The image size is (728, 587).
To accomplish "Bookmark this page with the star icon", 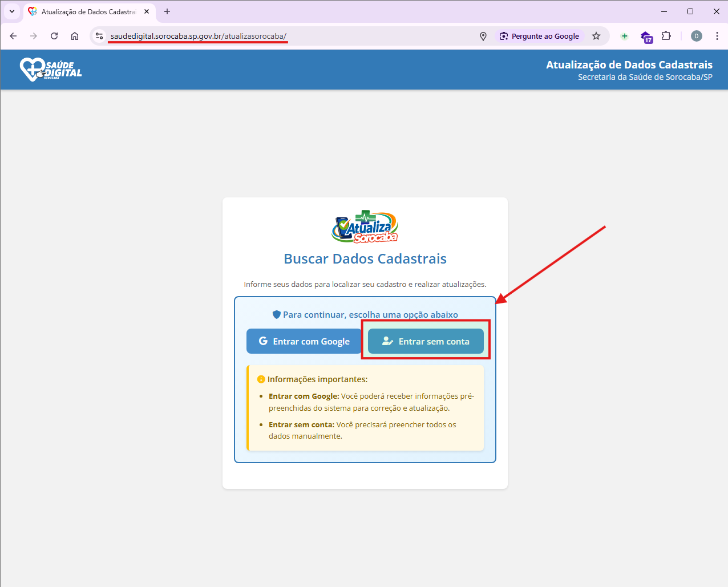I will point(596,36).
